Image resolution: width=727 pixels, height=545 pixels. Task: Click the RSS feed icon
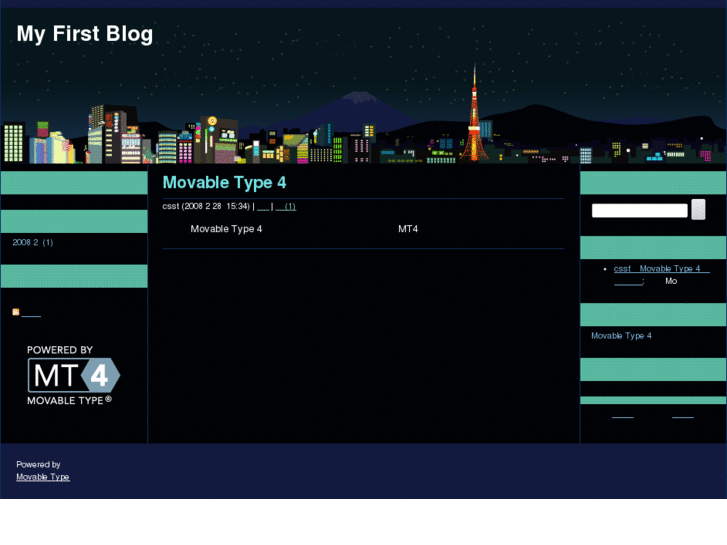pyautogui.click(x=16, y=312)
